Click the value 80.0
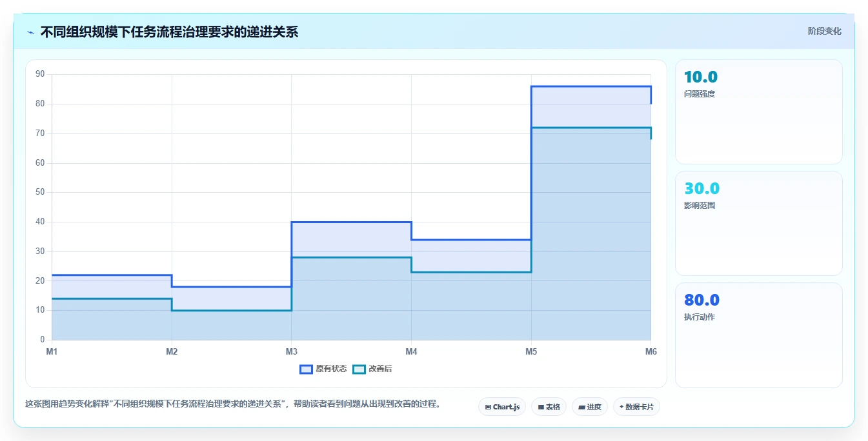The image size is (868, 441). (x=702, y=300)
